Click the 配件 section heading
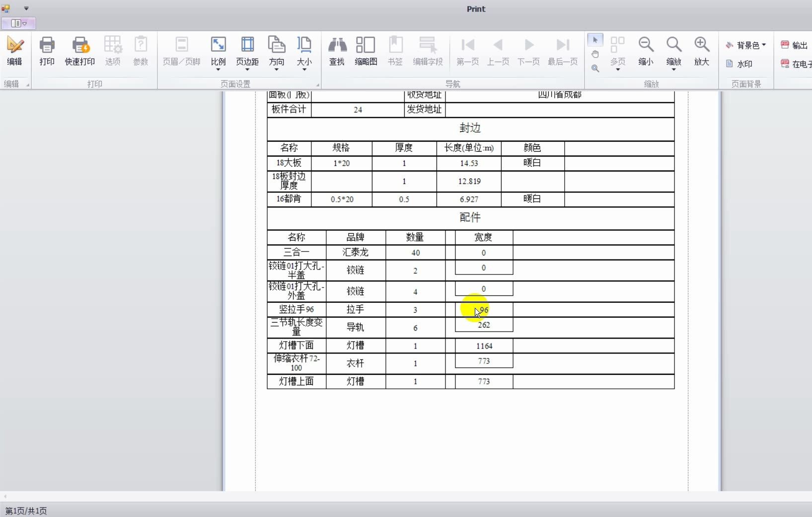This screenshot has height=517, width=812. (x=470, y=217)
